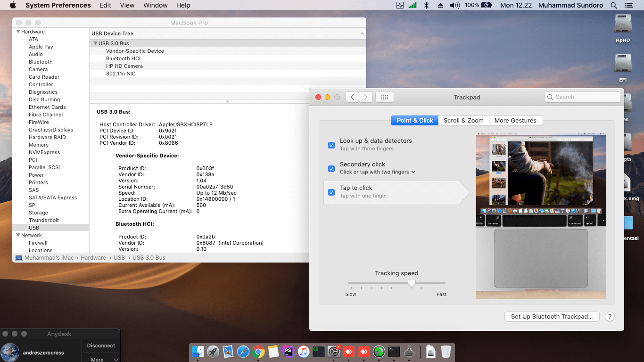Collapse the Hardware section in sidebar
Image resolution: width=644 pixels, height=362 pixels.
[x=18, y=32]
